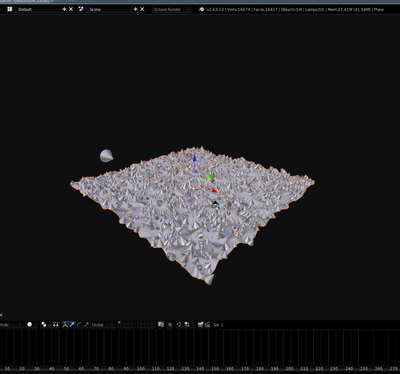Screen dimensions: 400x374
Task: Open the Global orientation dropdown
Action: click(x=102, y=324)
